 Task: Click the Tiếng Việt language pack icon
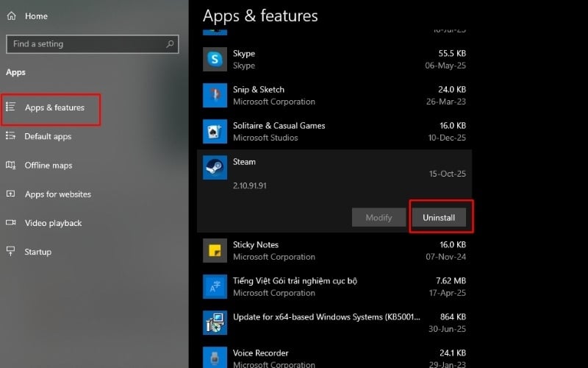pos(215,286)
